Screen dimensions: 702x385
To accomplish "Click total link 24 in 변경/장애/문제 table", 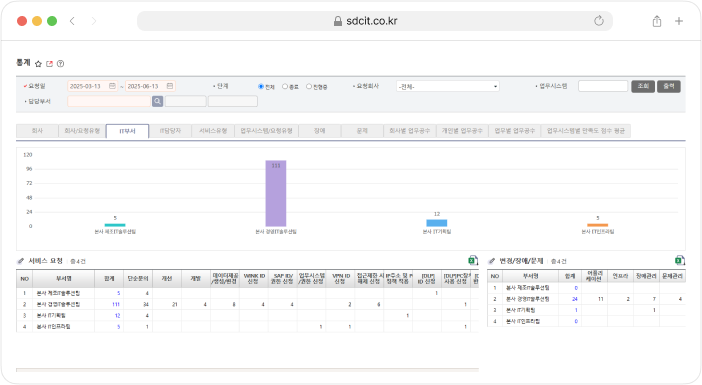I will click(x=575, y=299).
